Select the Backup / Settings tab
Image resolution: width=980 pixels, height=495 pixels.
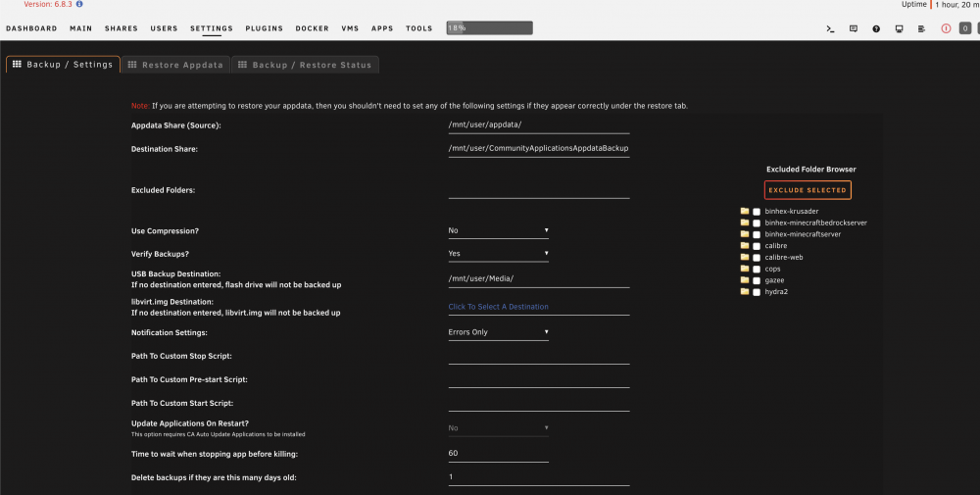tap(63, 65)
